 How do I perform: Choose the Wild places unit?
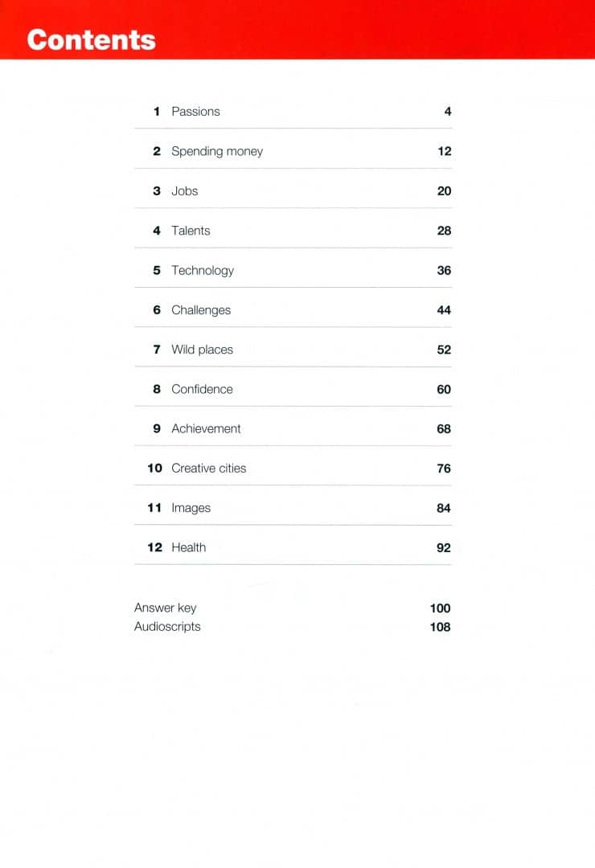tap(202, 350)
